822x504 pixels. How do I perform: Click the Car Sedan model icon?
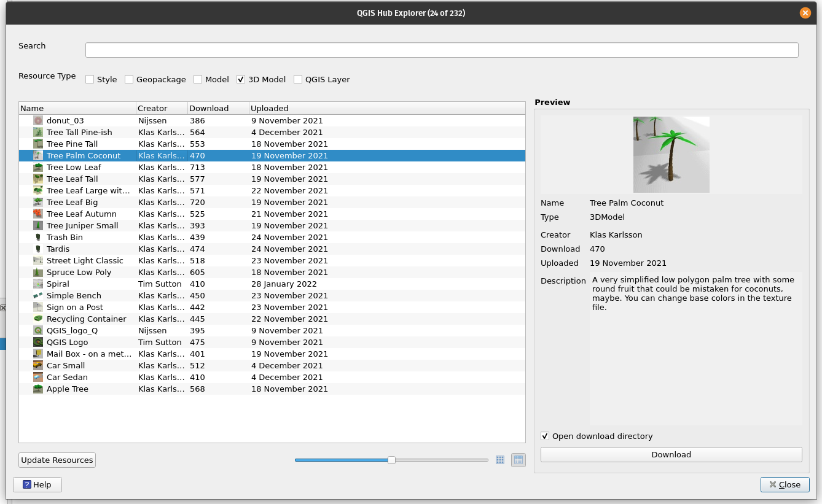tap(38, 378)
